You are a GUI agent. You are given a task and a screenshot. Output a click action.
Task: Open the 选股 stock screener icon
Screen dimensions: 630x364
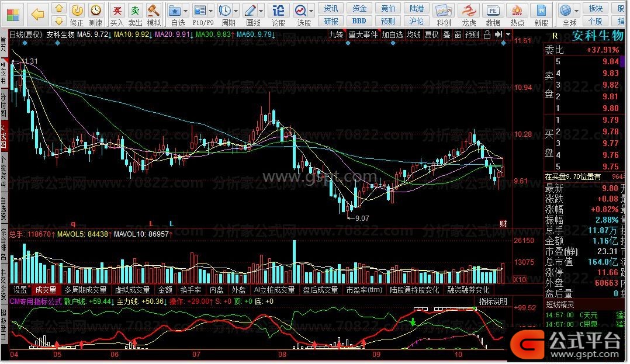[300, 11]
